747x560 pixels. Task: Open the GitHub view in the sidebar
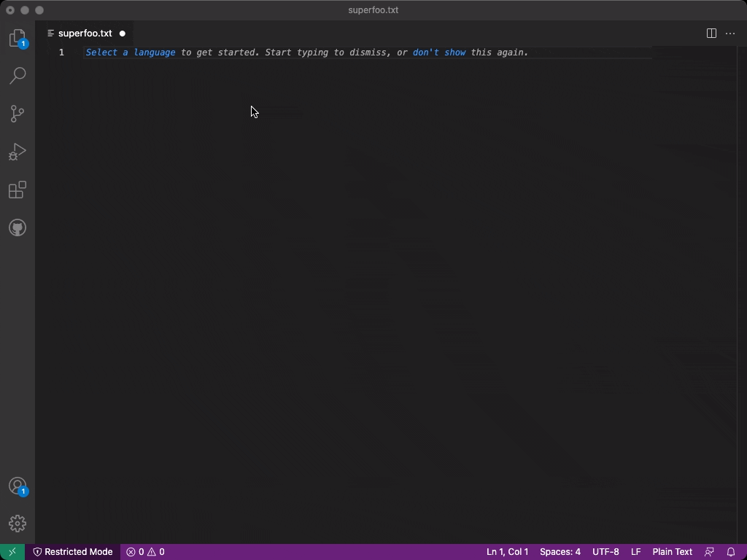pos(18,227)
